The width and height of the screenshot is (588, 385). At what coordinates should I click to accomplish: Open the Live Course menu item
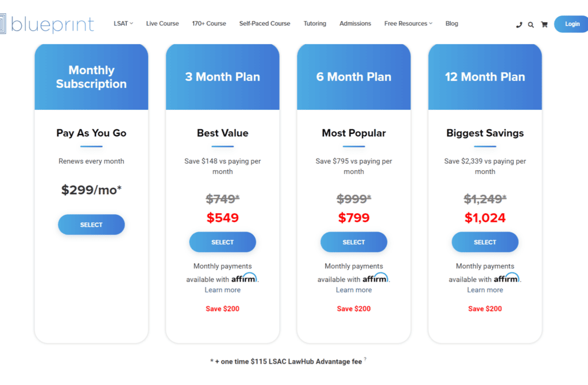point(162,24)
